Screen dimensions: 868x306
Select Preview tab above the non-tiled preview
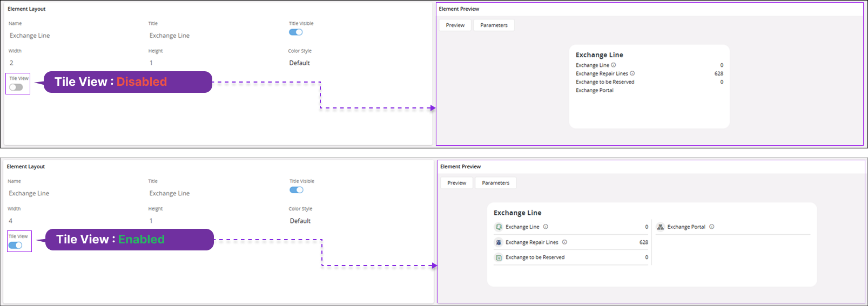[x=455, y=25]
